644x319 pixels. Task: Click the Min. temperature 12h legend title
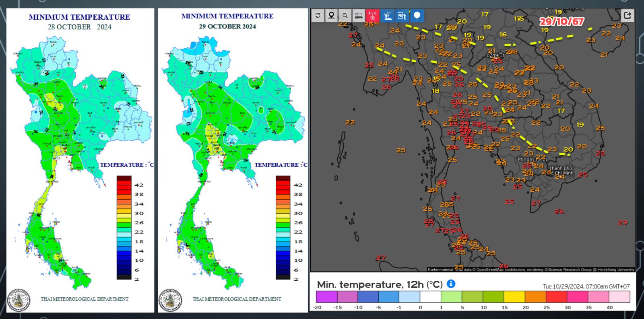pyautogui.click(x=380, y=284)
